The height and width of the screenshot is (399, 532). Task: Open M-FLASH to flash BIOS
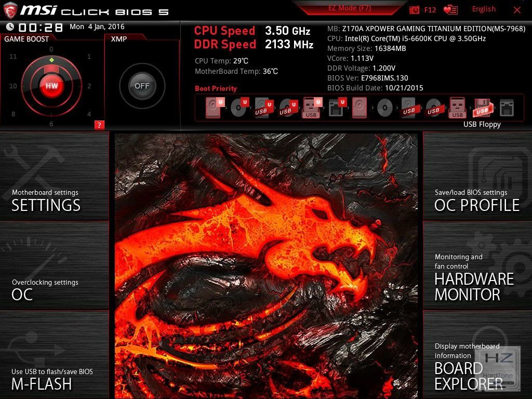54,355
